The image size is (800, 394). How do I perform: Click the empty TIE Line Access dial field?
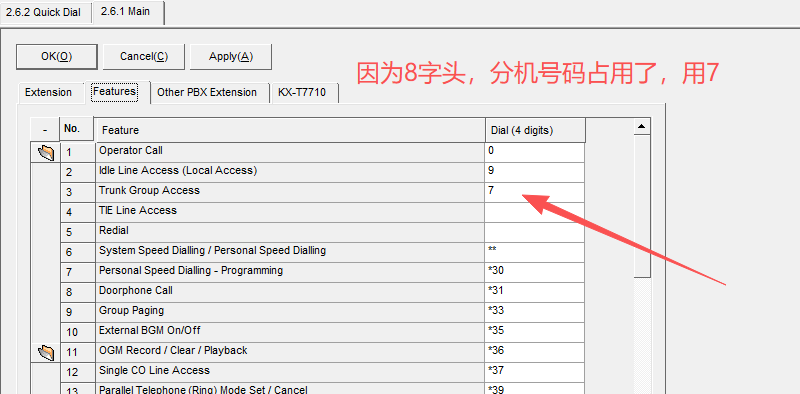click(534, 212)
